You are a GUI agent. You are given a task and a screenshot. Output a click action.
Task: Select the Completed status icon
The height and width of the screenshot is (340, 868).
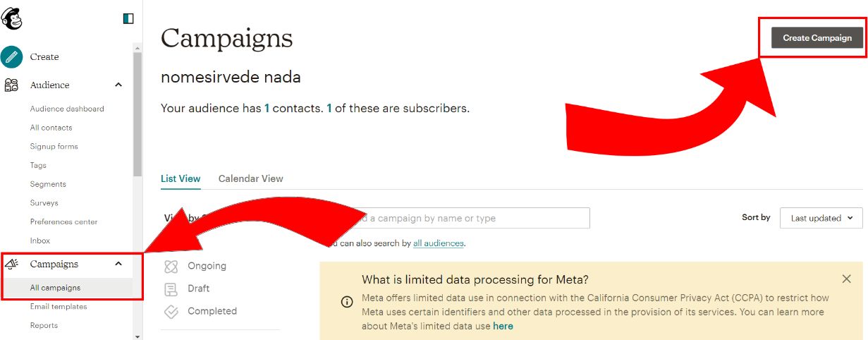171,311
